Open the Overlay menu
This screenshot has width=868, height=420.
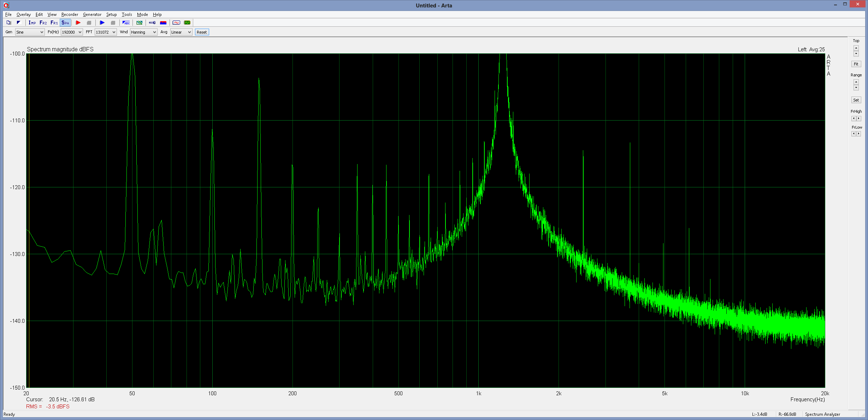click(23, 14)
